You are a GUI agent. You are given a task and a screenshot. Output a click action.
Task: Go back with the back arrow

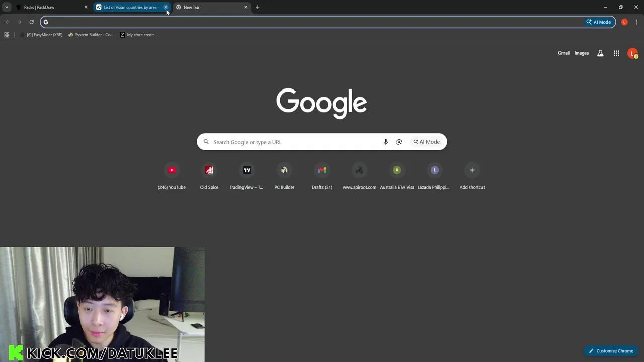[7, 22]
